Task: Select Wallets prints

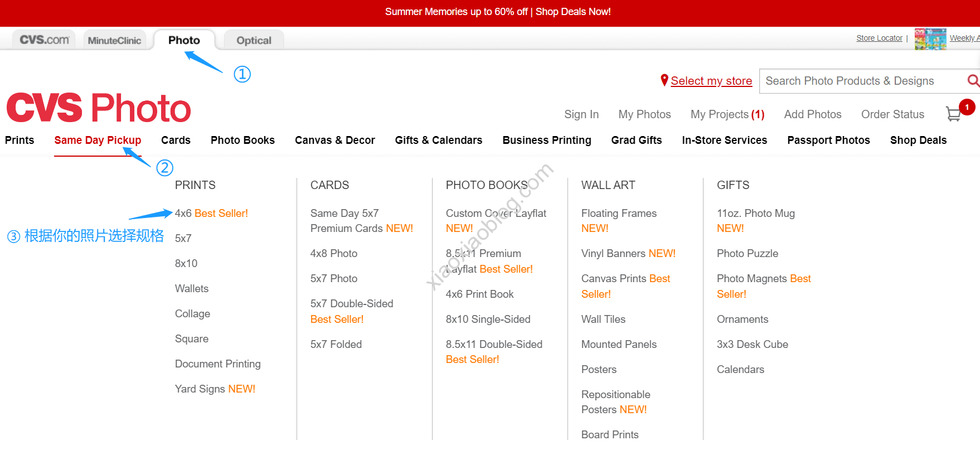Action: [x=192, y=288]
